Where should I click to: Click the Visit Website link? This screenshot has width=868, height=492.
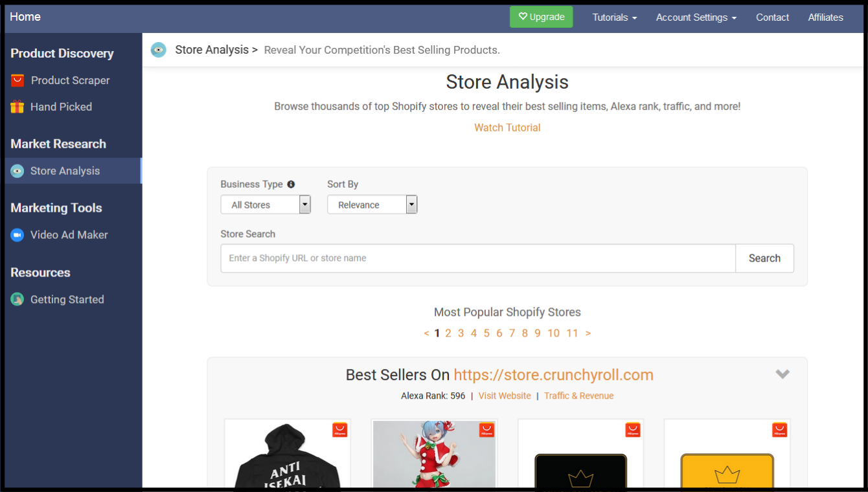click(505, 396)
